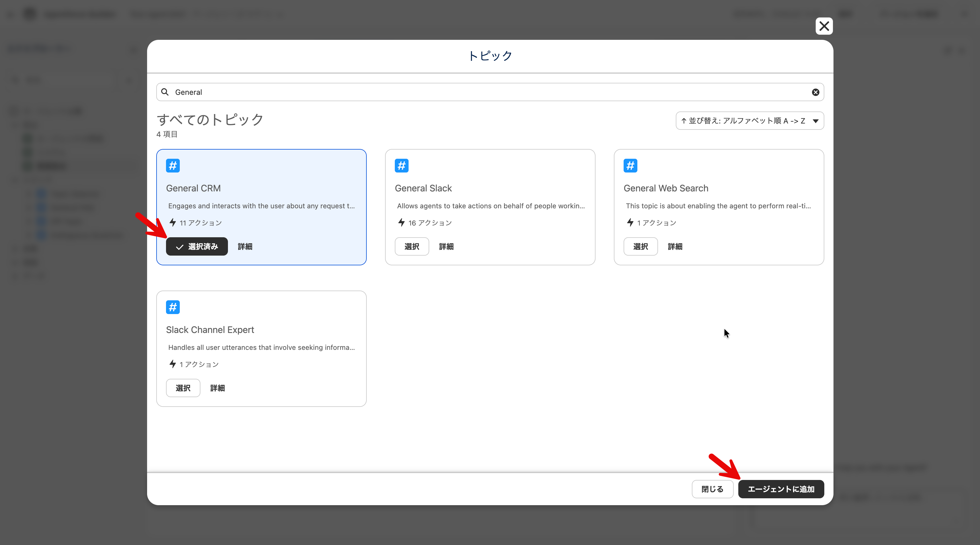The image size is (980, 545).
Task: Open details for Slack Channel Expert topic
Action: point(217,388)
